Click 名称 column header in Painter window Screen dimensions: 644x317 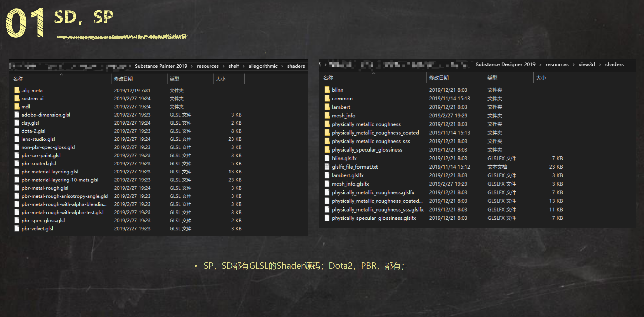point(18,79)
